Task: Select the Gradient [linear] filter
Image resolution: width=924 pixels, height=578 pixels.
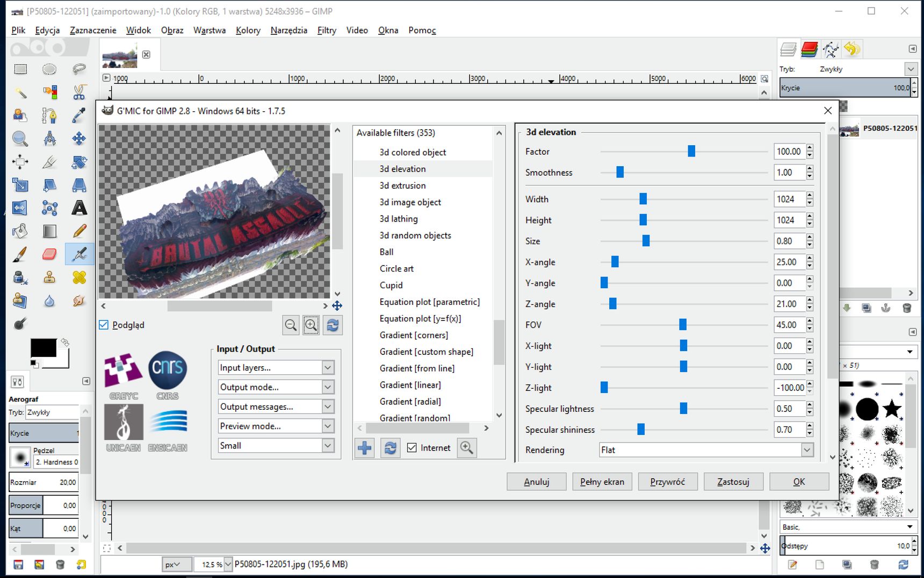Action: 410,385
